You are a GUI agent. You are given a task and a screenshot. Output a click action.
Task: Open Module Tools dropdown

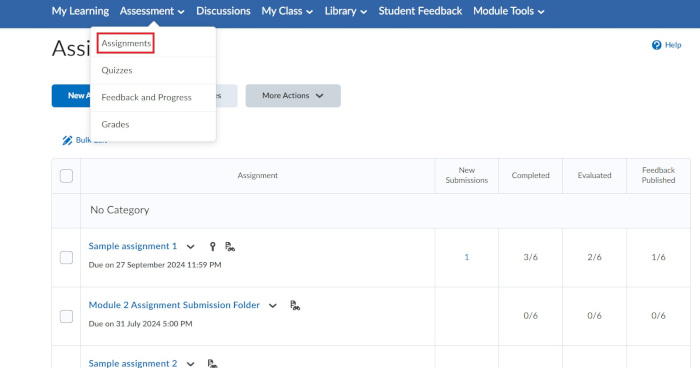pyautogui.click(x=508, y=11)
